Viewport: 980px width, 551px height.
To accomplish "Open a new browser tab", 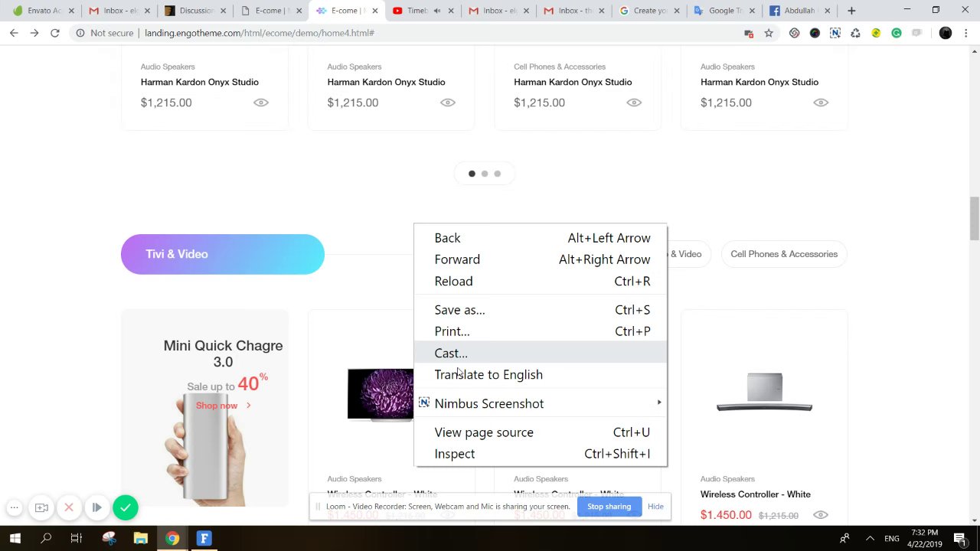I will 851,11.
